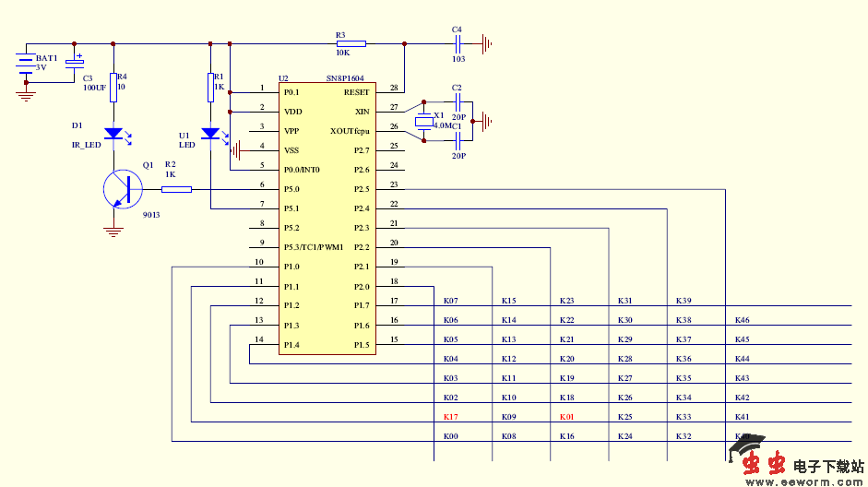The width and height of the screenshot is (868, 487).
Task: Click the X1 crystal oscillator symbol
Action: (x=423, y=121)
